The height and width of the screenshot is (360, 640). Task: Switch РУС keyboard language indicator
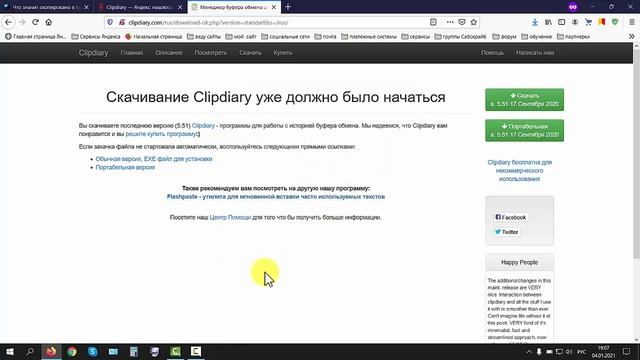point(582,352)
